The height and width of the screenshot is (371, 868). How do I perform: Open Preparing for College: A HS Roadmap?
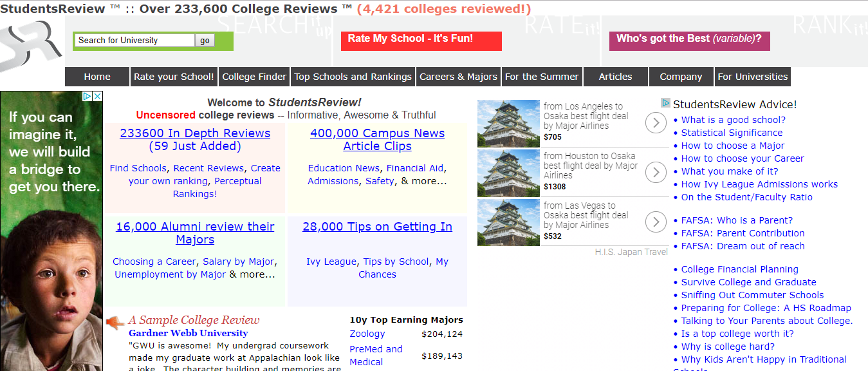tap(766, 308)
